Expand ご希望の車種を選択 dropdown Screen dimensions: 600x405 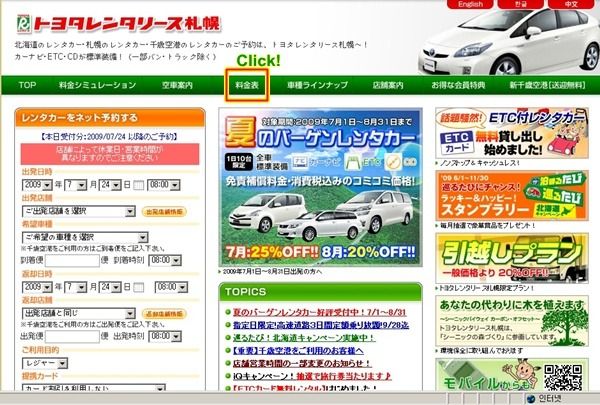[x=85, y=237]
